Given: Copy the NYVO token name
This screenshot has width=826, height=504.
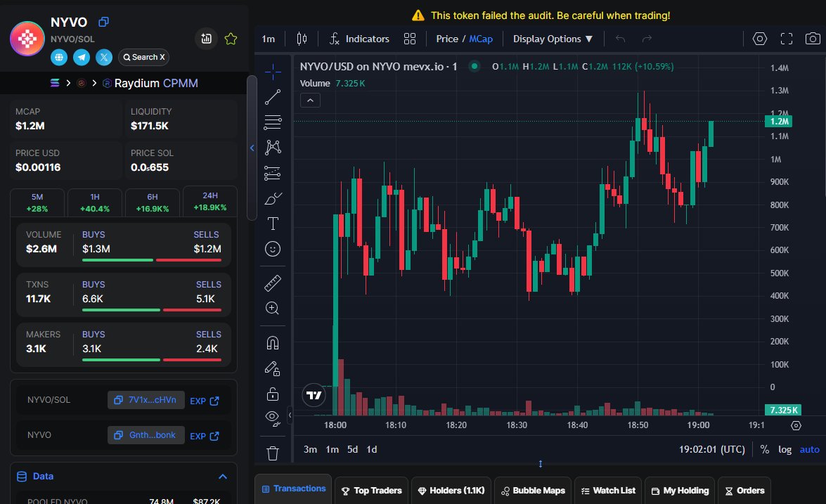Looking at the screenshot, I should pyautogui.click(x=104, y=22).
